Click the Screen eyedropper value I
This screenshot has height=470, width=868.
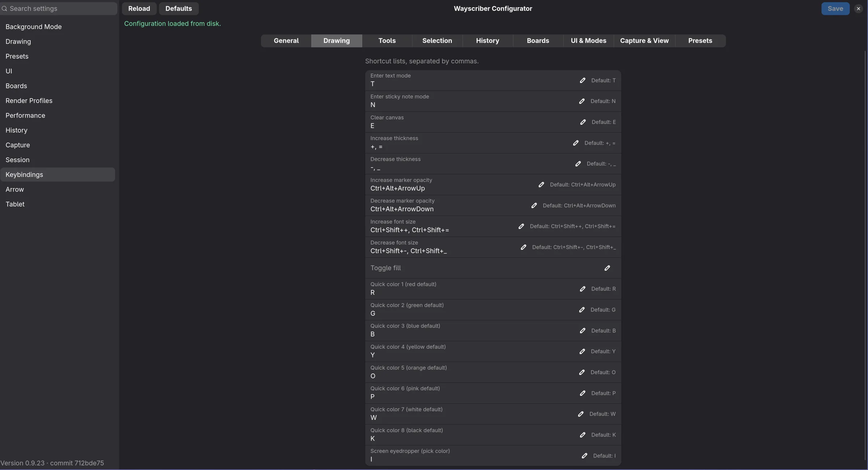tap(371, 460)
